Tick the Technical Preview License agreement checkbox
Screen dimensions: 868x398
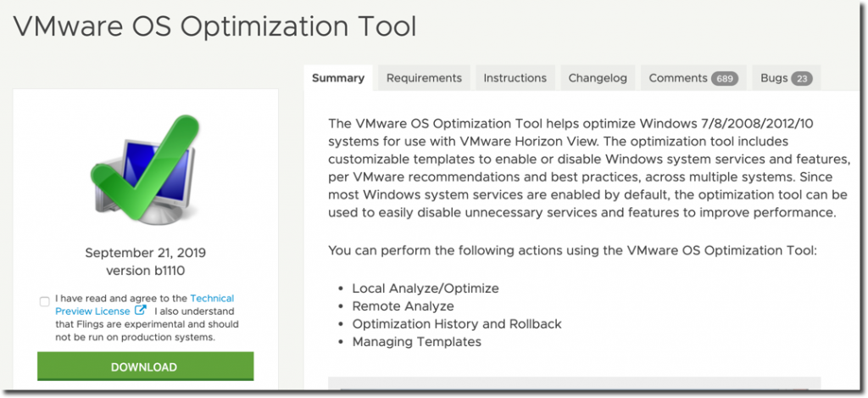44,301
